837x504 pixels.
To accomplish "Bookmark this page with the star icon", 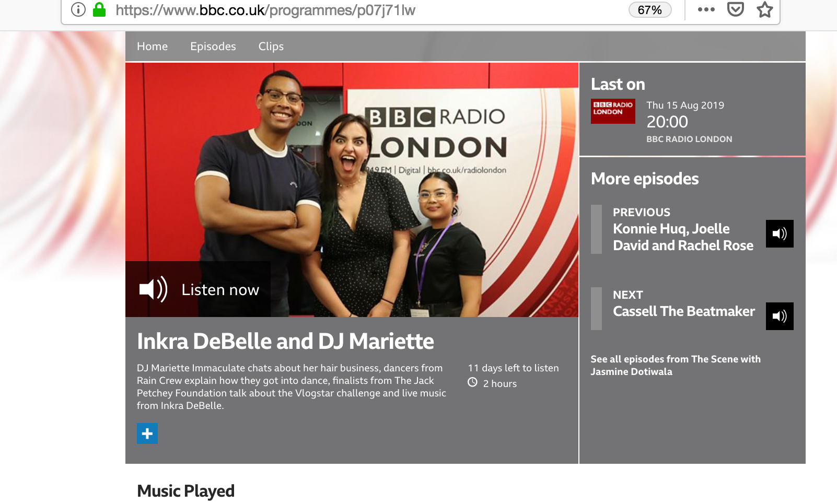I will (764, 9).
